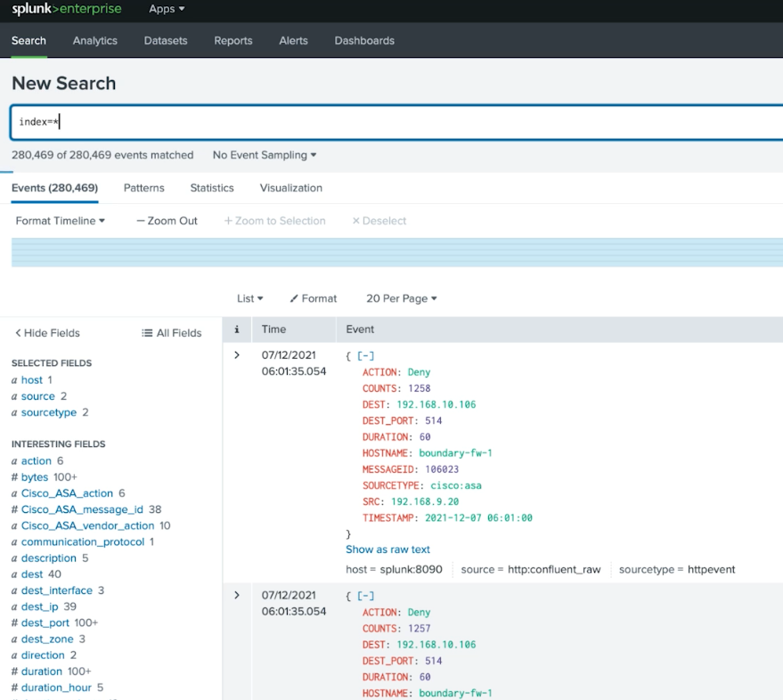Open All Fields list

click(171, 333)
